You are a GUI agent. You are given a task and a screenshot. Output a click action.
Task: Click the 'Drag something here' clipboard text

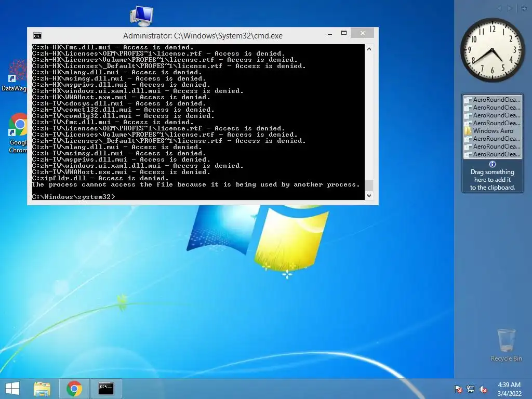pyautogui.click(x=493, y=180)
